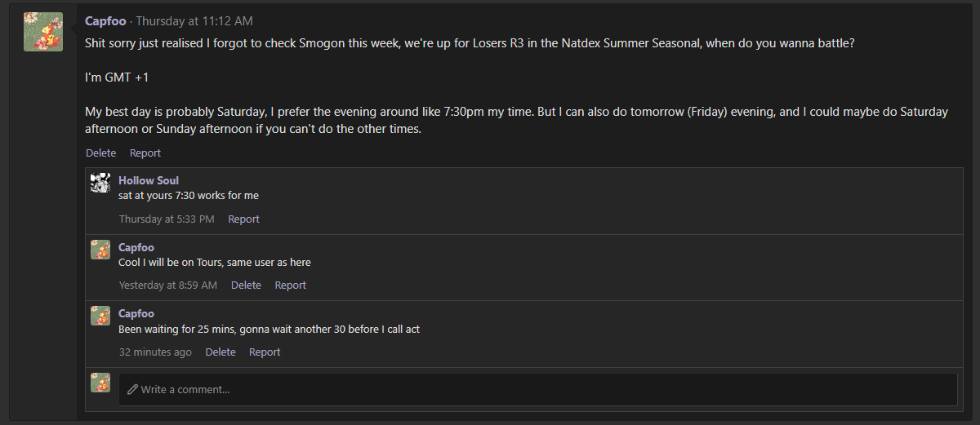Click the 'Thursday at 11:12 AM' post timestamp

point(194,21)
